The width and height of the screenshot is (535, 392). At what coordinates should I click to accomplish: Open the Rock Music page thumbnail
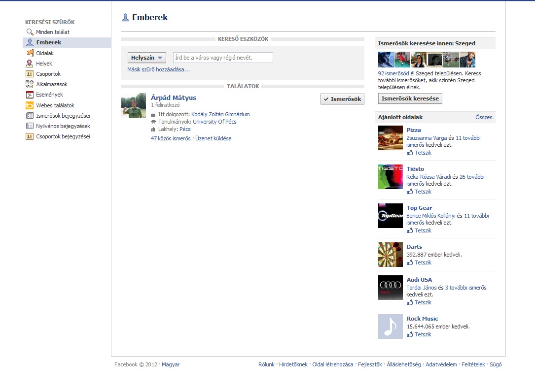click(391, 327)
